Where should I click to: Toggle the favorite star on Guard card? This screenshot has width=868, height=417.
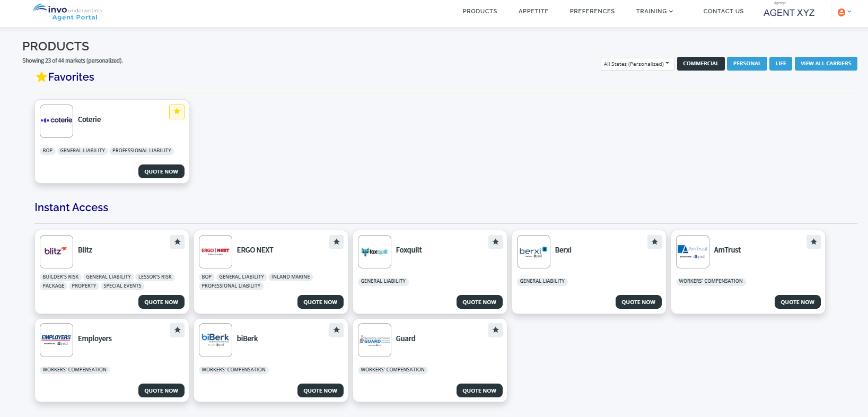click(495, 331)
